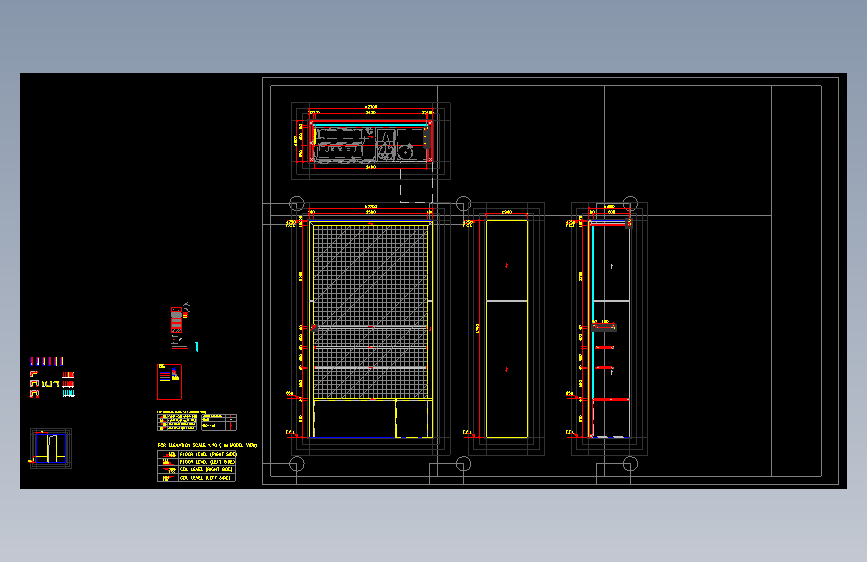This screenshot has height=562, width=867.
Task: Select the small red fixture symbol
Action: point(176,320)
